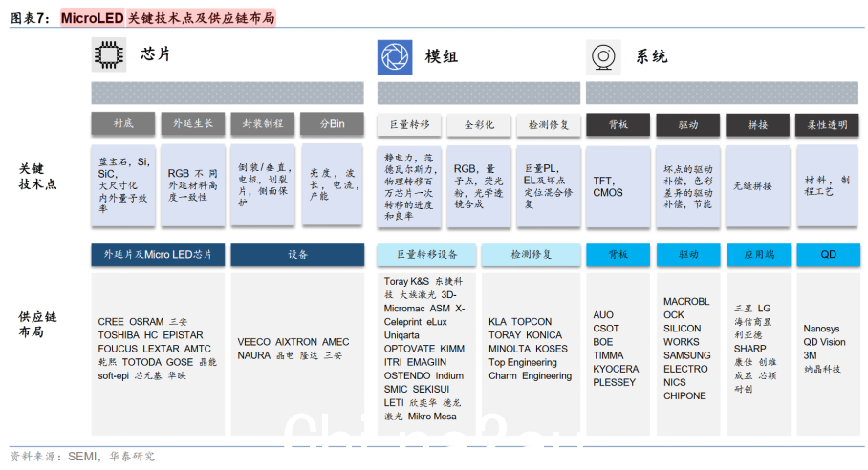Image resolution: width=868 pixels, height=470 pixels.
Task: Click the KLA TOPCON line
Action: click(x=520, y=322)
